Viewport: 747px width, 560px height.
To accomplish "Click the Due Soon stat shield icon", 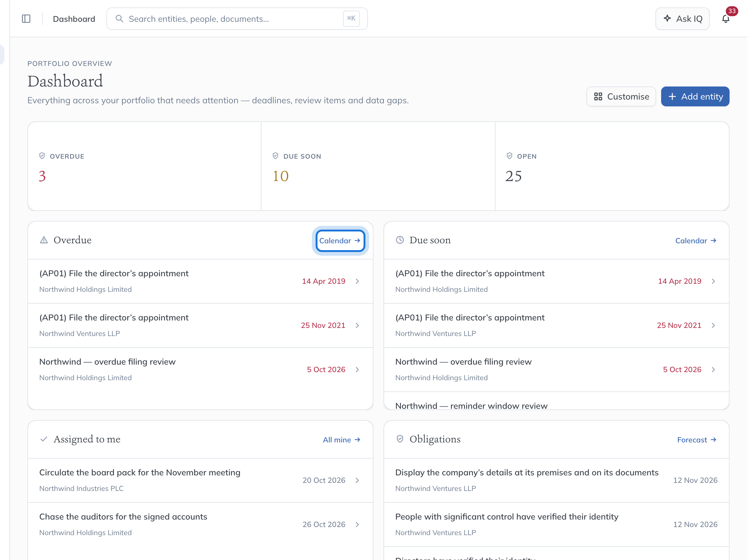I will coord(275,156).
